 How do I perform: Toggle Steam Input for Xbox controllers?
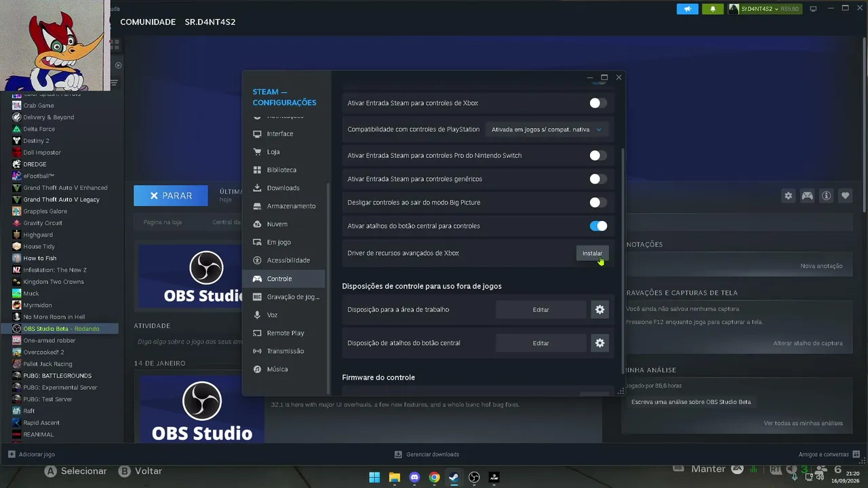597,103
